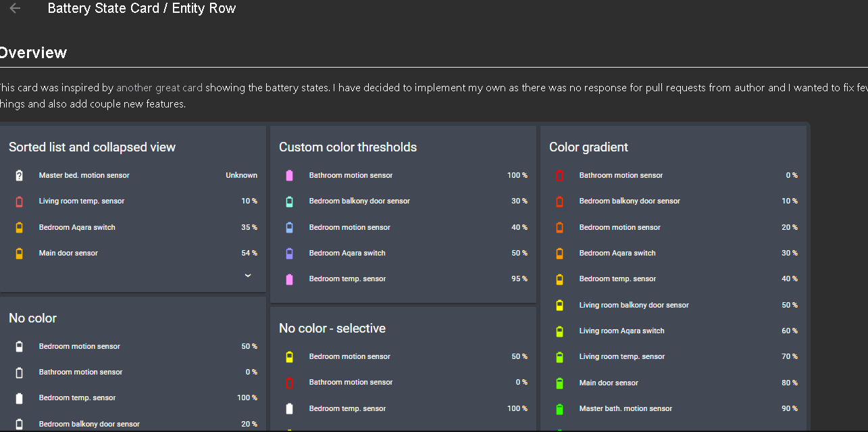This screenshot has width=868, height=432.
Task: Select the purple battery icon for Bedroom Aqara switch
Action: tap(289, 252)
